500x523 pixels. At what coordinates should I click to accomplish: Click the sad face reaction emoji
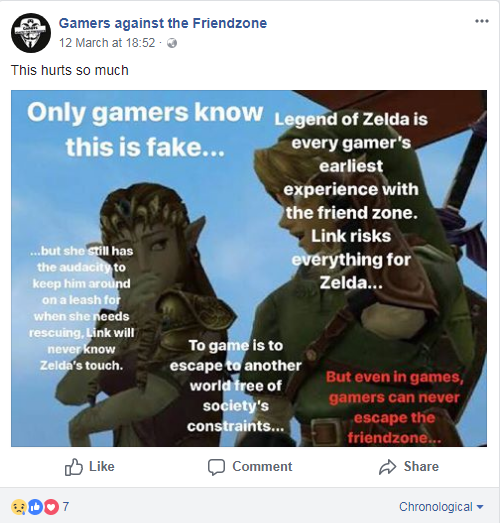point(19,507)
